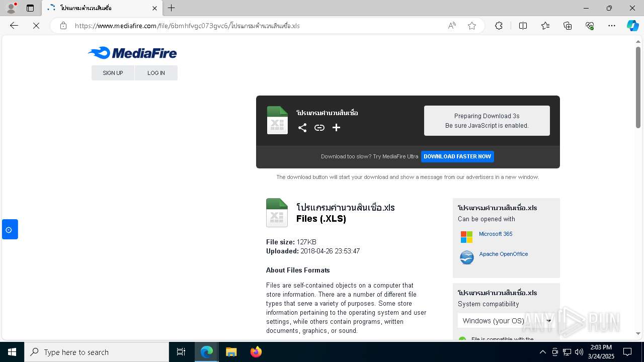Viewport: 644px width, 362px height.
Task: Open Copilot sidebar icon
Action: point(632,26)
